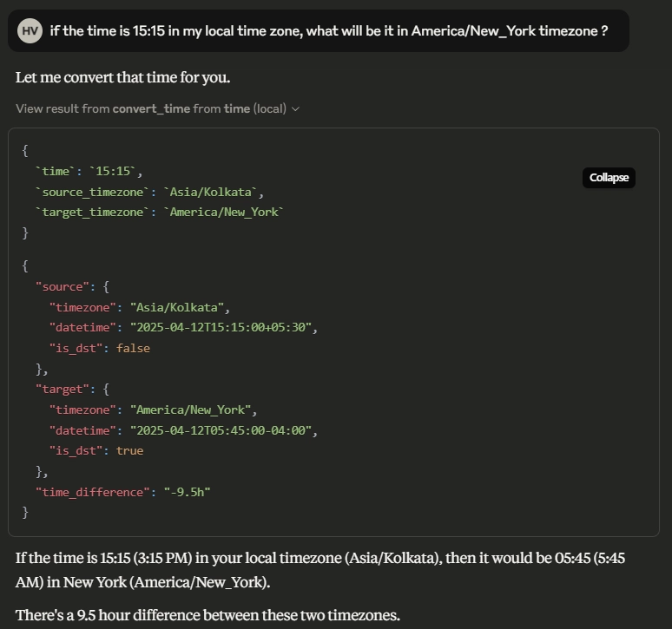Click the answer paragraph mentioning 05:45 in New York
Viewport: 672px width, 629px height.
(x=320, y=570)
